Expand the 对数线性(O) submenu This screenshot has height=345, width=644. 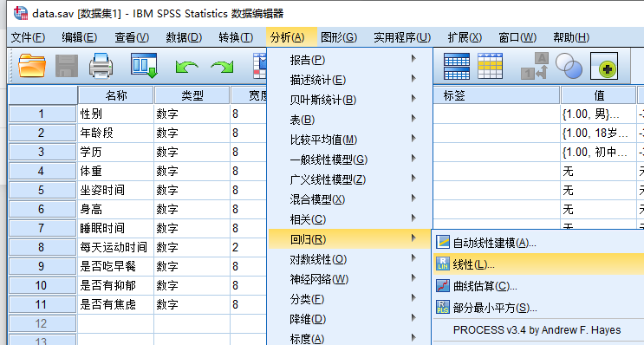pyautogui.click(x=350, y=259)
